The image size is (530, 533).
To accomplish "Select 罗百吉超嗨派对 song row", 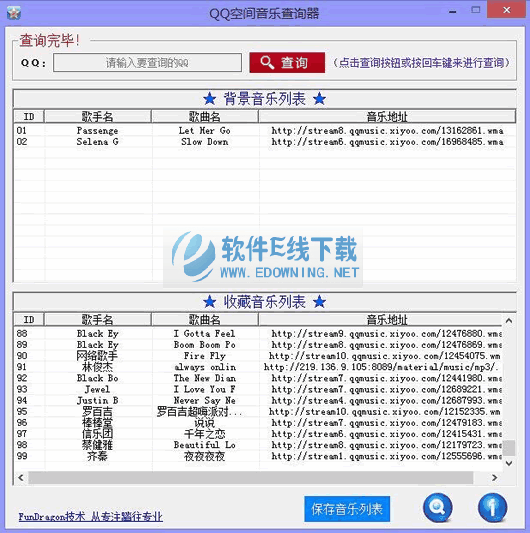I will (x=258, y=412).
